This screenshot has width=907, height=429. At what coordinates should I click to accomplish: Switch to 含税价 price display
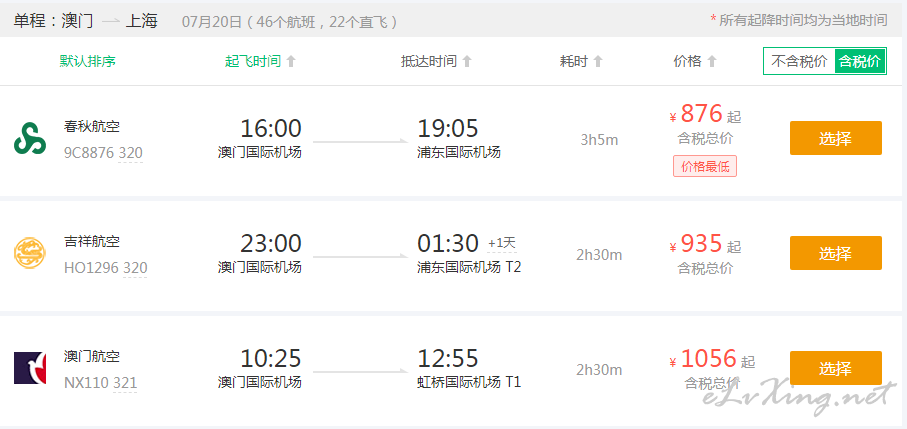(x=860, y=61)
